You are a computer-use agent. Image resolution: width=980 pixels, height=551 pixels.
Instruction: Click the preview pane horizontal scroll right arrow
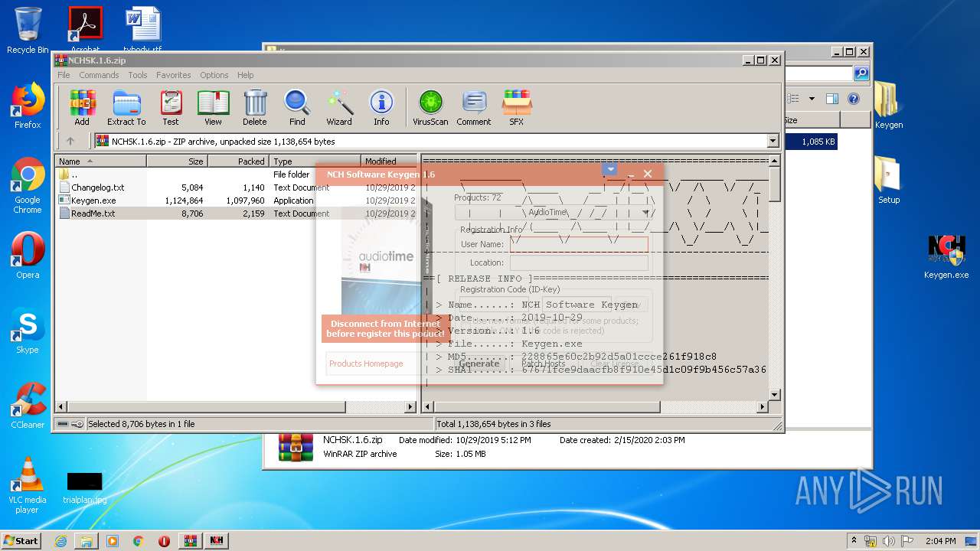(763, 408)
